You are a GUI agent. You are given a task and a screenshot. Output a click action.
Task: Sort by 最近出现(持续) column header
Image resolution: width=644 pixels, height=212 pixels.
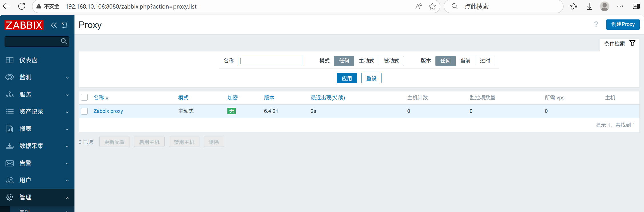[328, 98]
